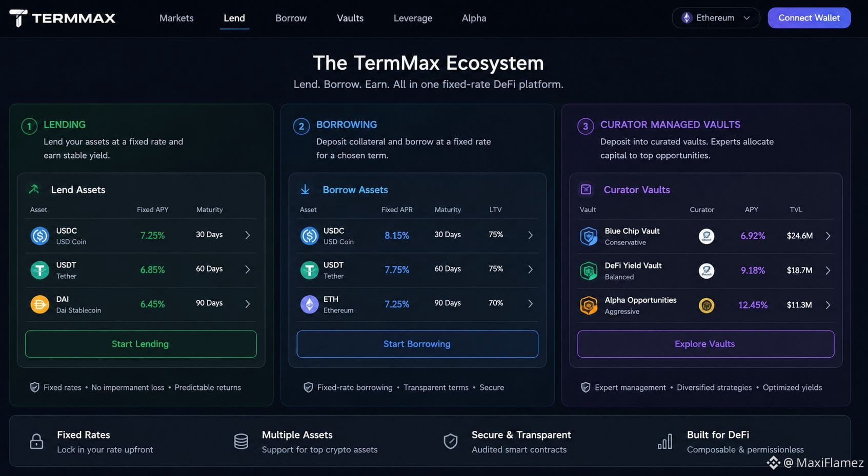
Task: Click the USDT Tether icon in Borrow Assets
Action: coord(309,270)
